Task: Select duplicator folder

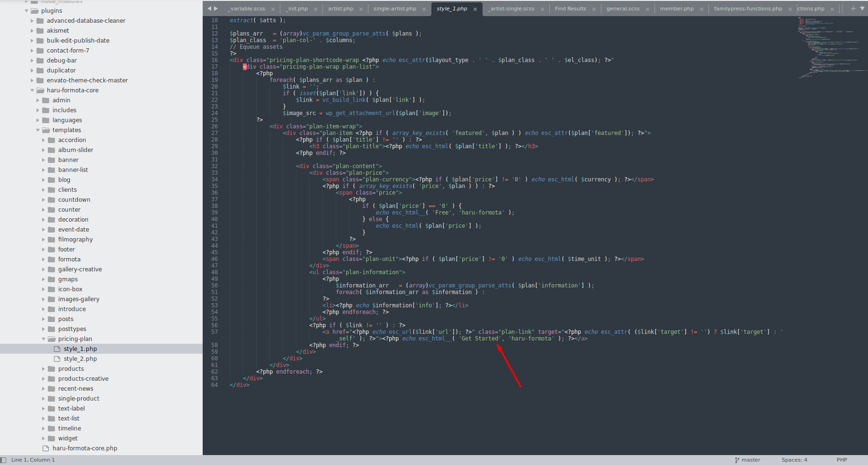Action: 61,71
